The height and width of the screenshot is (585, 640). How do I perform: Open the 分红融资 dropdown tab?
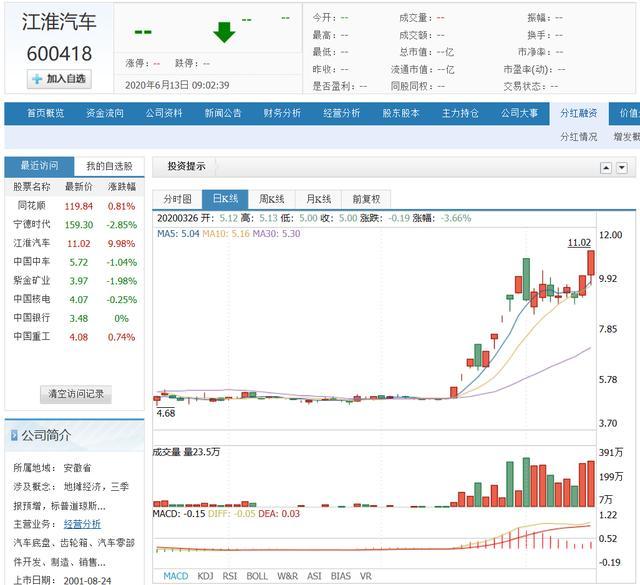[579, 113]
